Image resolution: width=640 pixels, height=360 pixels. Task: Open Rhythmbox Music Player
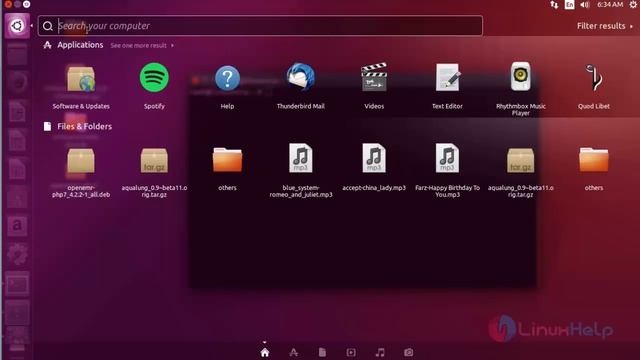tap(520, 77)
